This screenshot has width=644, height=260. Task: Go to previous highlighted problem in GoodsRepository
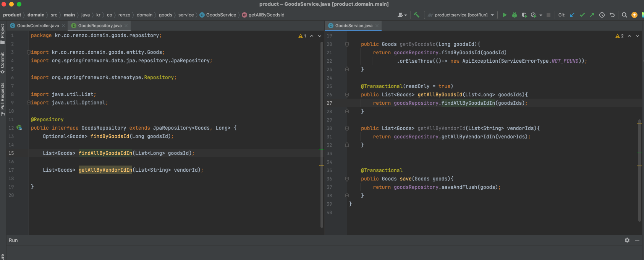tap(312, 36)
